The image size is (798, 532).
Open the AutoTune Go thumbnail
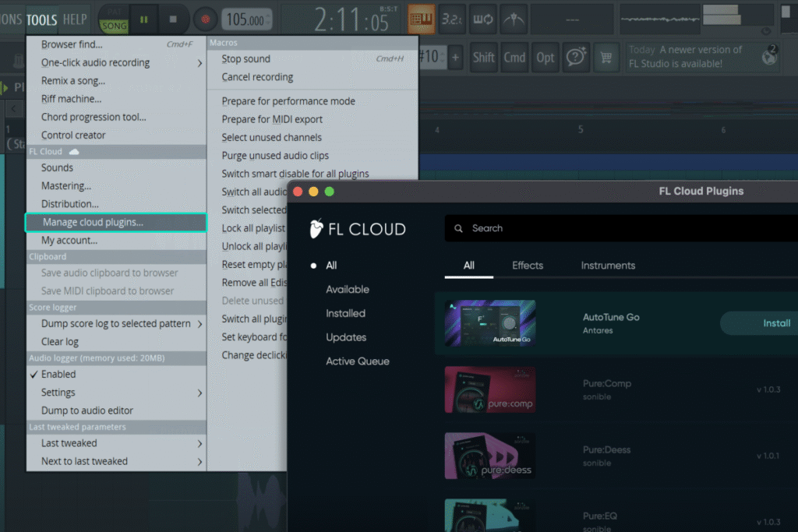[x=490, y=323]
